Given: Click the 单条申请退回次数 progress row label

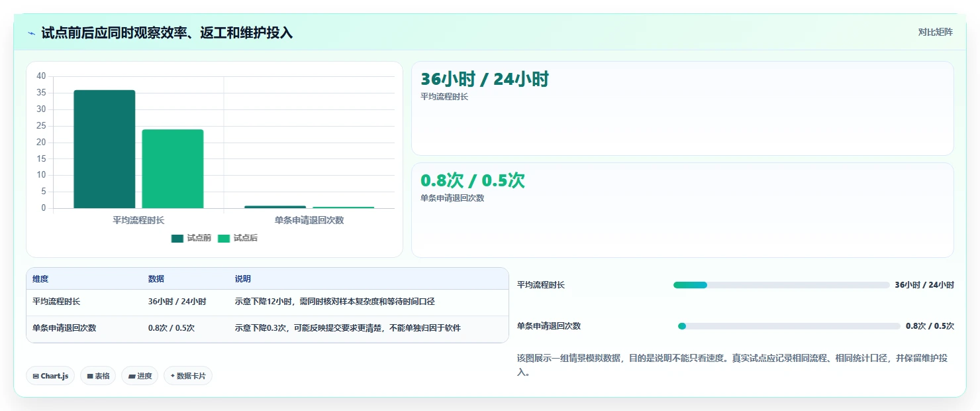Looking at the screenshot, I should point(549,326).
